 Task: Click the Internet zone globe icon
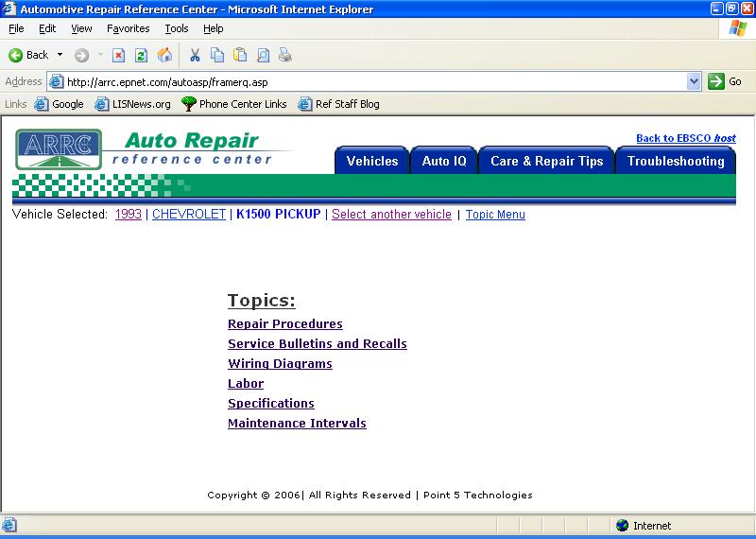click(623, 525)
